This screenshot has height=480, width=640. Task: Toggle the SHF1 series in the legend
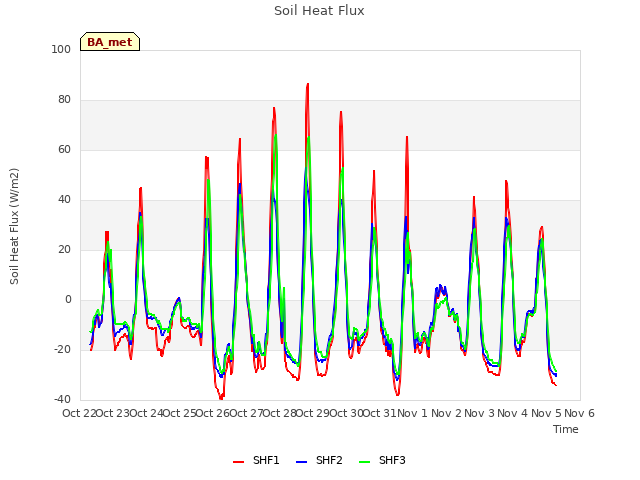pyautogui.click(x=256, y=460)
